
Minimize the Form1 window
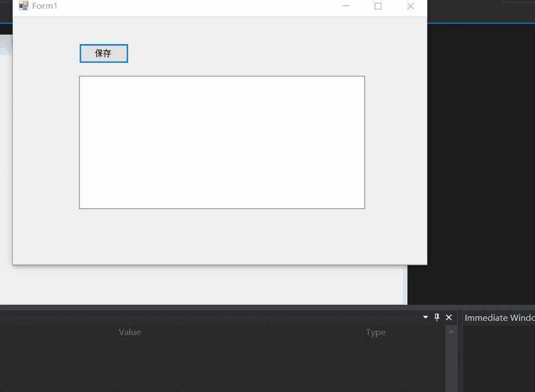point(346,6)
